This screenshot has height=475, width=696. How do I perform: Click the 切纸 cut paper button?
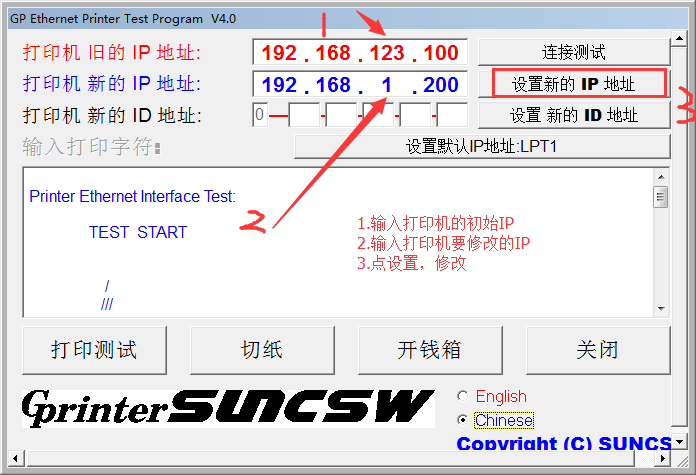[262, 350]
